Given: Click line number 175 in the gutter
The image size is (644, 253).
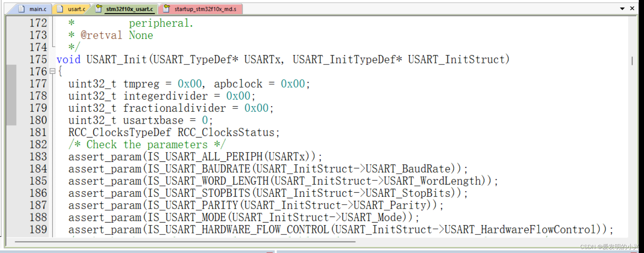Looking at the screenshot, I should pos(38,59).
